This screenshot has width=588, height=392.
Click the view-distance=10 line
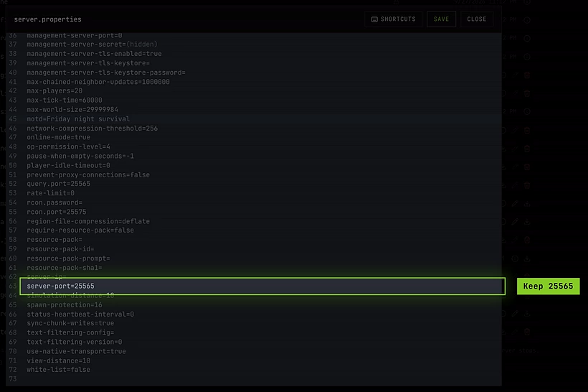tap(59, 361)
